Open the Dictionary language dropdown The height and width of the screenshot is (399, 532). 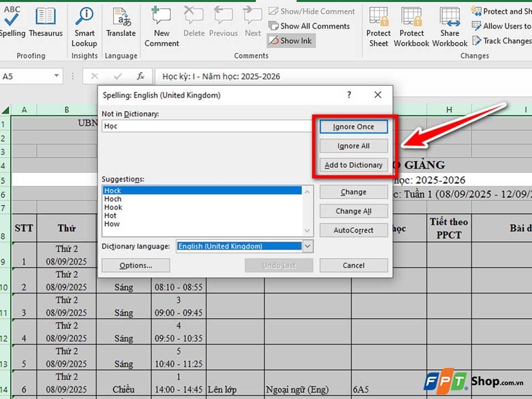pyautogui.click(x=308, y=246)
